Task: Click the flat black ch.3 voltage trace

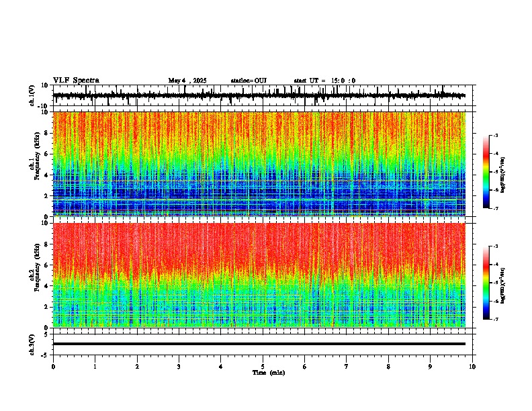Action: pos(259,344)
